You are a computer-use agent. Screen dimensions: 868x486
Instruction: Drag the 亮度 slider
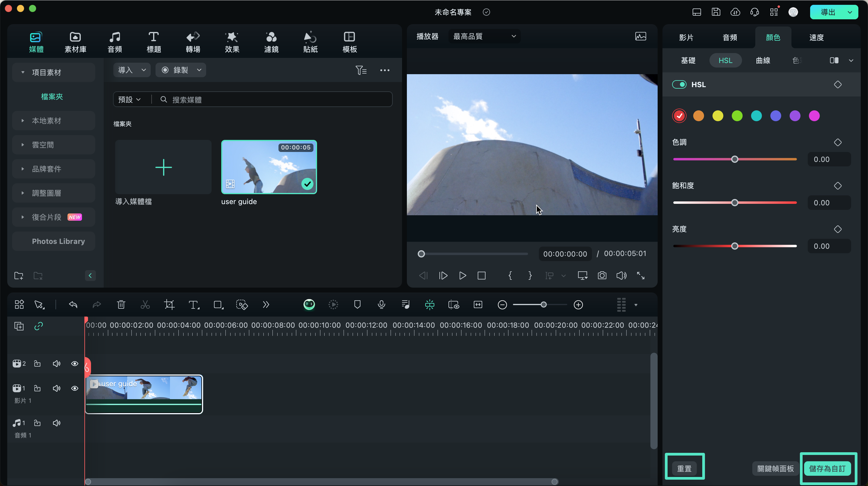[x=735, y=246]
